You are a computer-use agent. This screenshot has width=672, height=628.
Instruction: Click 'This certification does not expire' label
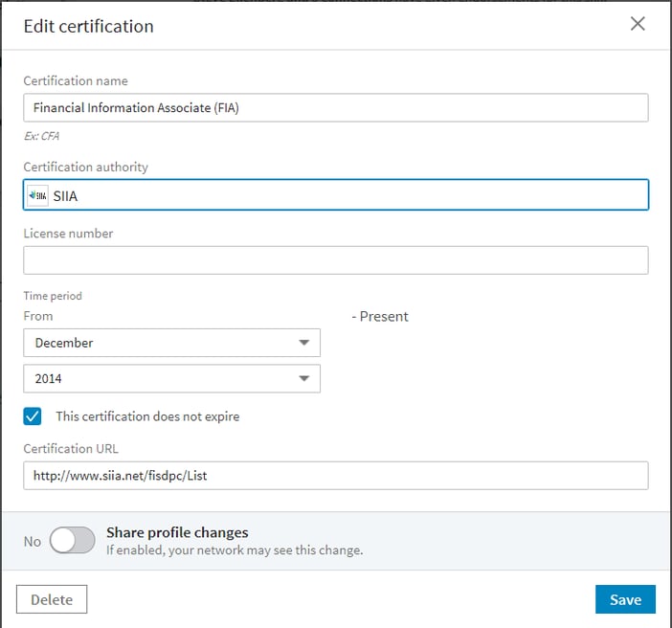(x=147, y=416)
